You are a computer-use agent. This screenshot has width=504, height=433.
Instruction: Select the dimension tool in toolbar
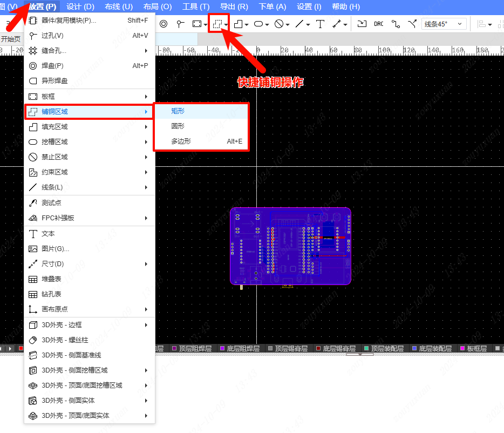click(337, 24)
